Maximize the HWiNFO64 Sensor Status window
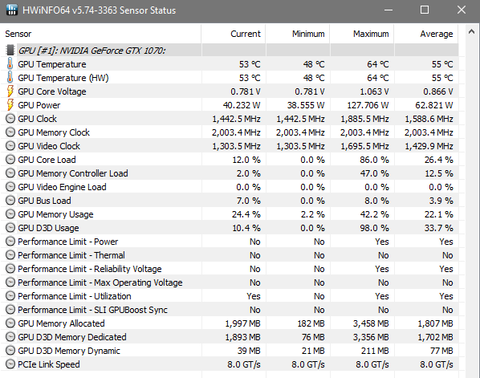This screenshot has width=480, height=378. click(424, 10)
